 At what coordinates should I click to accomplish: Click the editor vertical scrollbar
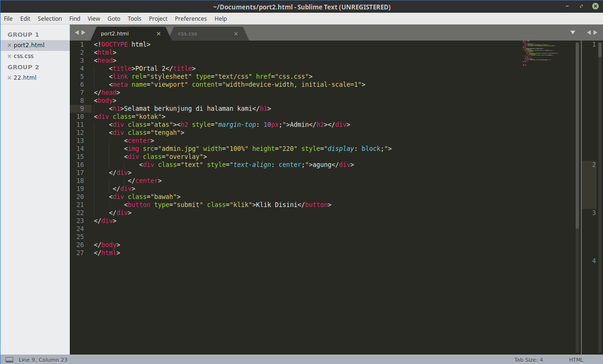[577, 135]
